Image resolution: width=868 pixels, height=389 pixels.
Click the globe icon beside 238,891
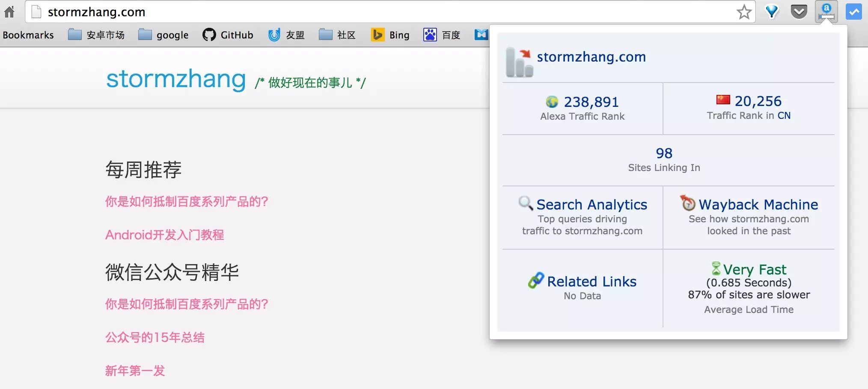click(x=552, y=102)
